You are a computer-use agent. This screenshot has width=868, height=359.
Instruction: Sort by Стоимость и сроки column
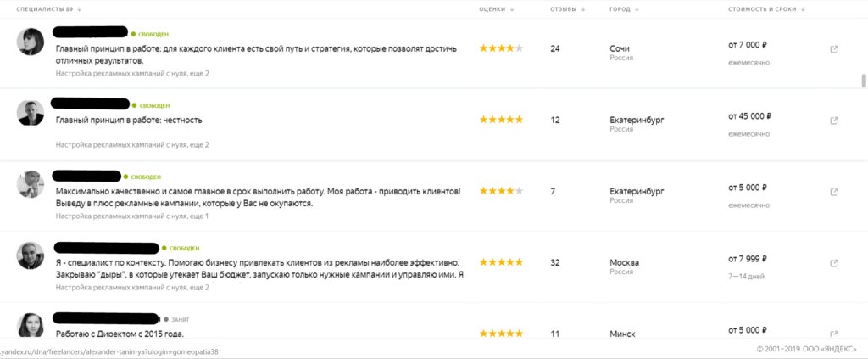765,9
